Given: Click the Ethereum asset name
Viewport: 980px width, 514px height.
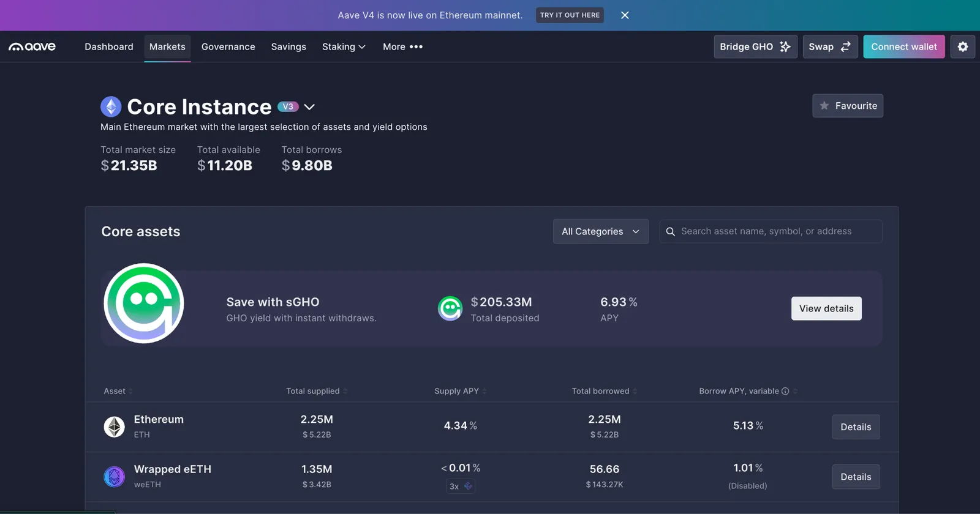Looking at the screenshot, I should click(159, 419).
